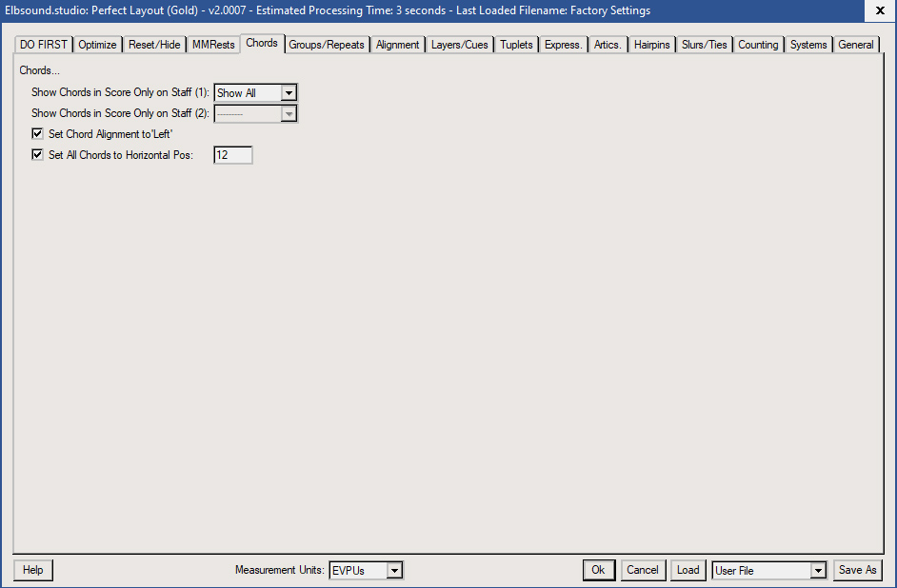Click the Help button
Image resolution: width=897 pixels, height=588 pixels.
click(x=33, y=570)
